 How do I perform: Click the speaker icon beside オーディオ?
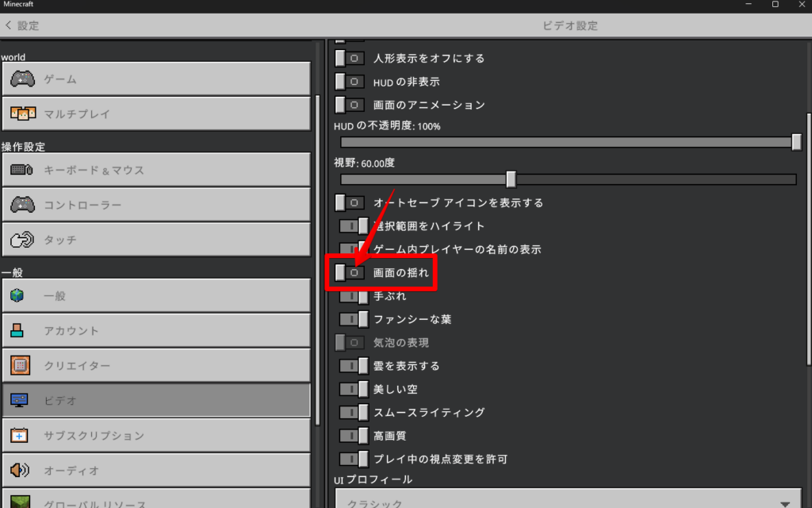click(x=20, y=471)
